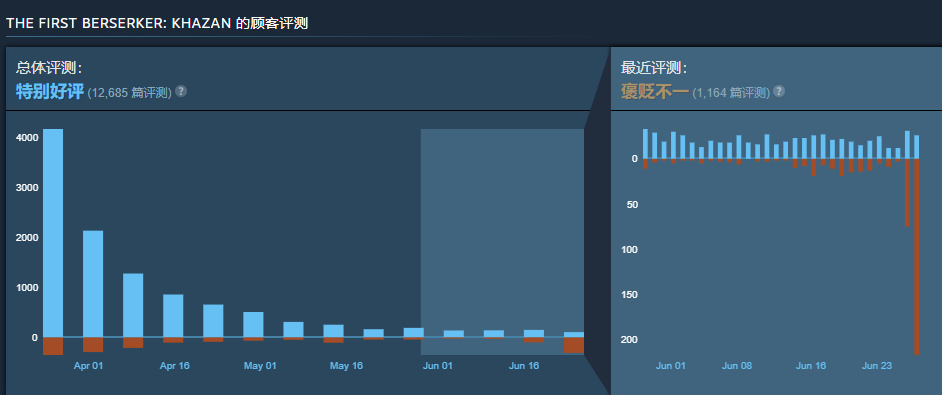
Task: Click the 总体评测 heading
Action: coord(48,68)
